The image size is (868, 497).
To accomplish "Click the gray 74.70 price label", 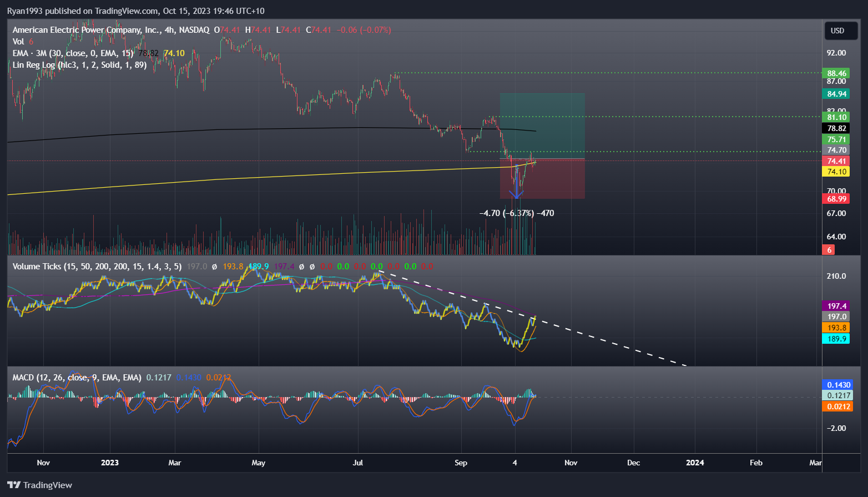I will pos(836,150).
